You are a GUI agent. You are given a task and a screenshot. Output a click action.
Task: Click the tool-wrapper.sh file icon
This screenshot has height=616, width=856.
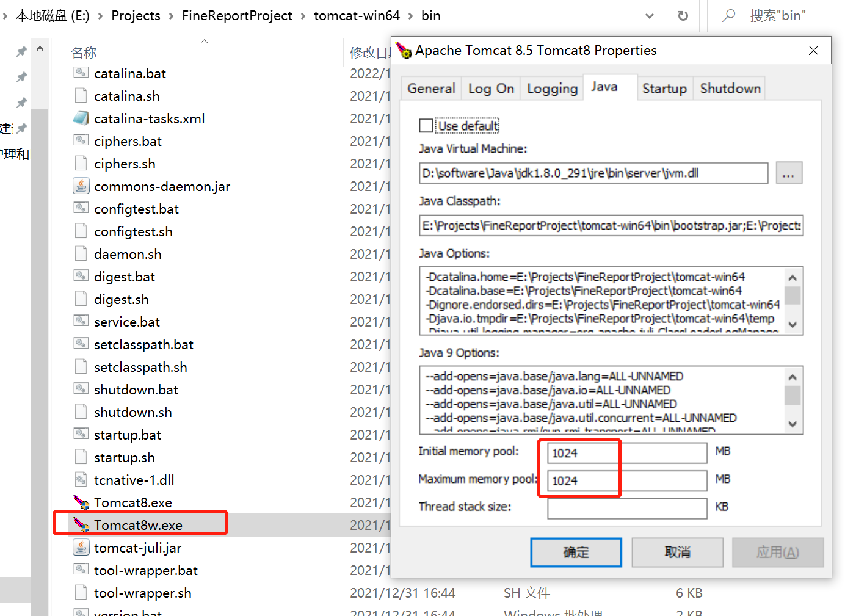(x=81, y=592)
